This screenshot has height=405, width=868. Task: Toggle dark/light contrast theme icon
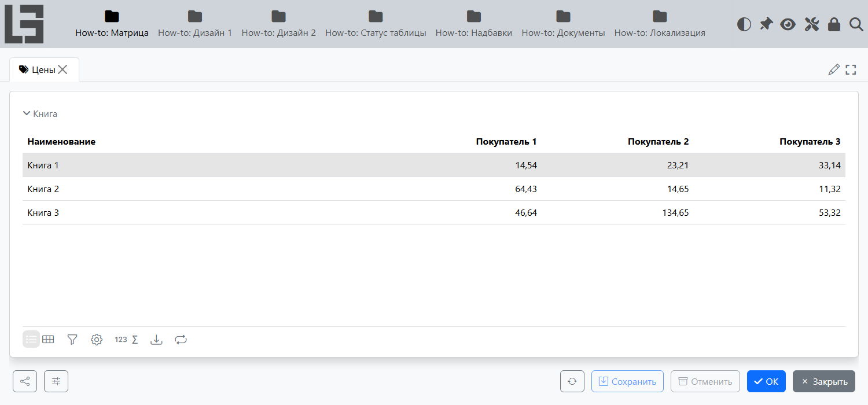pyautogui.click(x=744, y=24)
